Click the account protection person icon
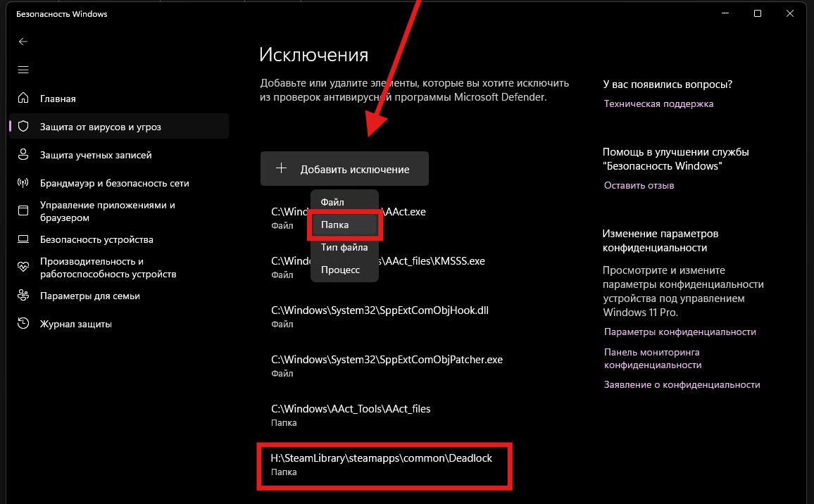Viewport: 814px width, 504px height. click(x=23, y=155)
